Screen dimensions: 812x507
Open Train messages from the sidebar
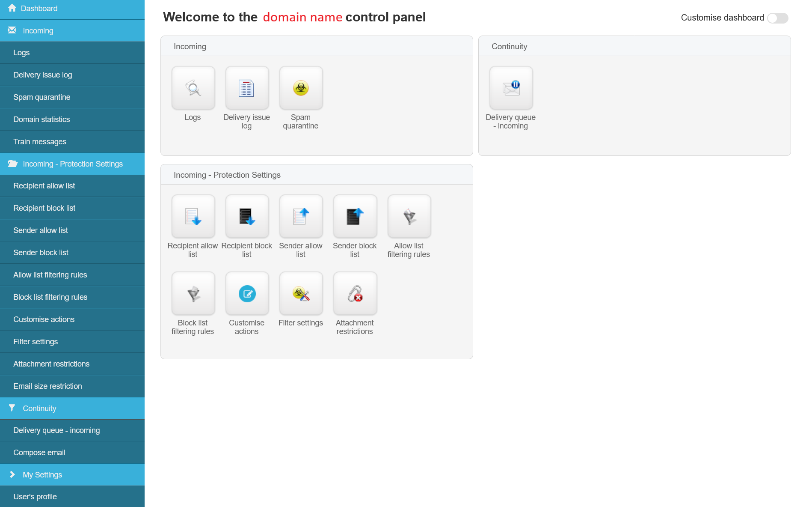tap(72, 142)
